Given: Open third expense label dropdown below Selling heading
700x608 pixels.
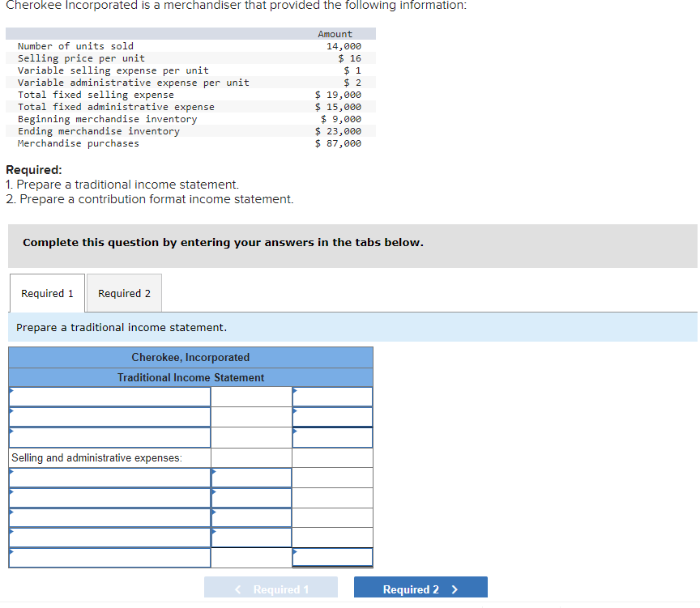Looking at the screenshot, I should click(x=110, y=517).
